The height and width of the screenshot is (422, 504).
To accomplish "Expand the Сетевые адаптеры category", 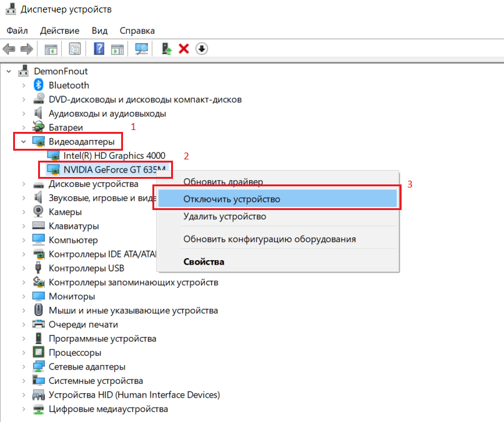I will [x=24, y=367].
